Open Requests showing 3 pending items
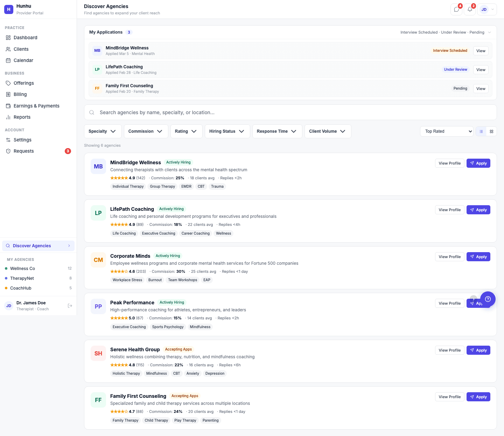Image resolution: width=504 pixels, height=436 pixels. (x=23, y=151)
